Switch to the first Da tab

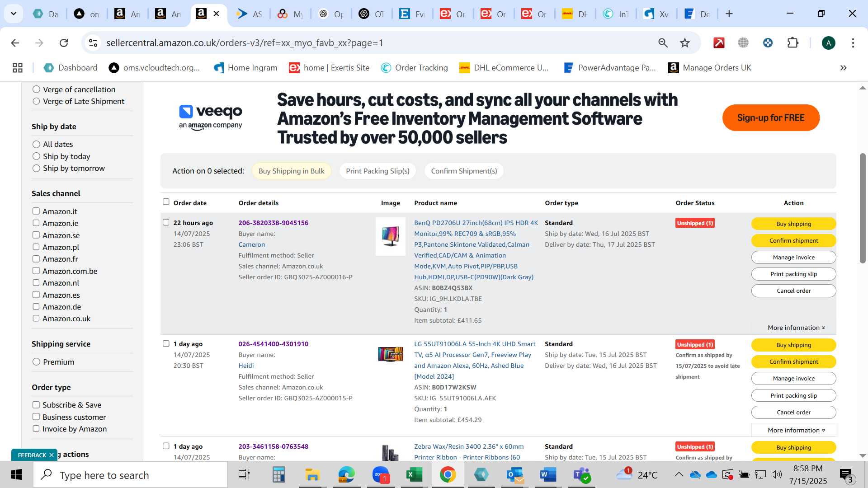(46, 14)
